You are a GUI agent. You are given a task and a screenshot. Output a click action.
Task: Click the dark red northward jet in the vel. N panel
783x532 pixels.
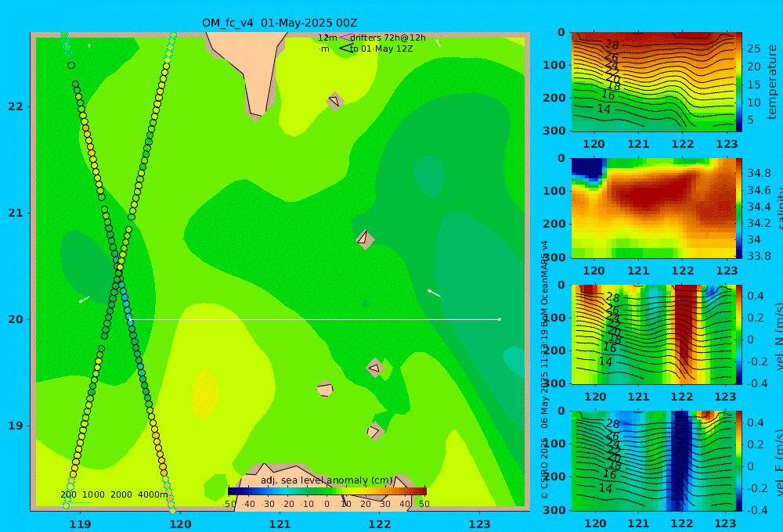click(x=686, y=325)
